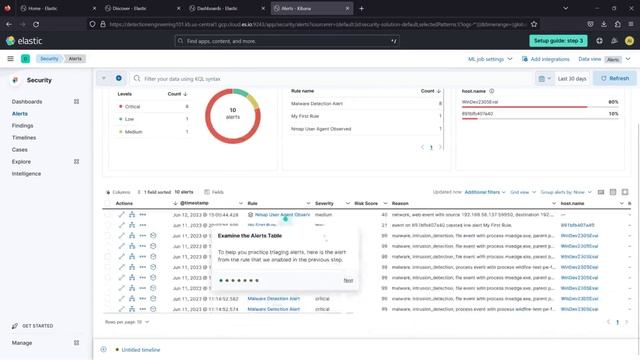This screenshot has width=640, height=360.
Task: Check the Nmap User Agent alert row checkbox
Action: (x=108, y=214)
